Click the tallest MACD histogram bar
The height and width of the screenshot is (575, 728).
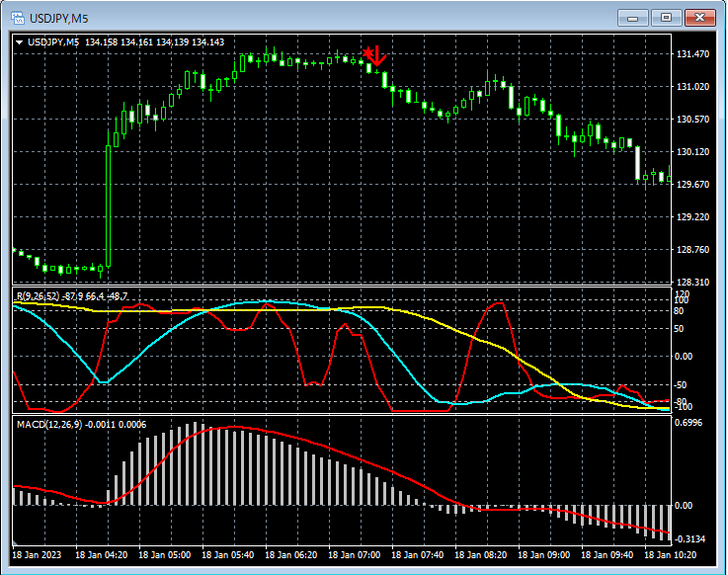click(x=196, y=464)
